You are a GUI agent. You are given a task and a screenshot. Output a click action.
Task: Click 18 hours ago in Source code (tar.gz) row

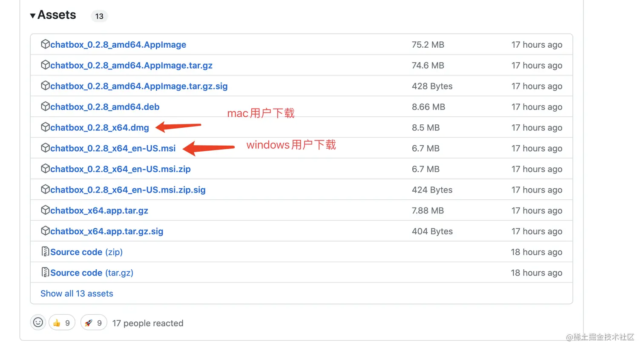(537, 273)
